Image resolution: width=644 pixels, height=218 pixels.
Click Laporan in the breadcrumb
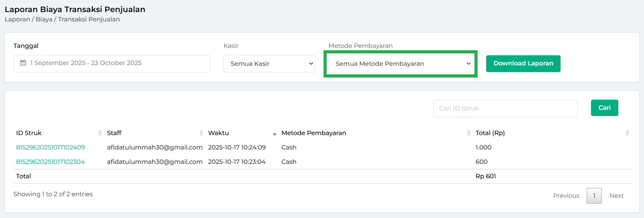tap(17, 19)
